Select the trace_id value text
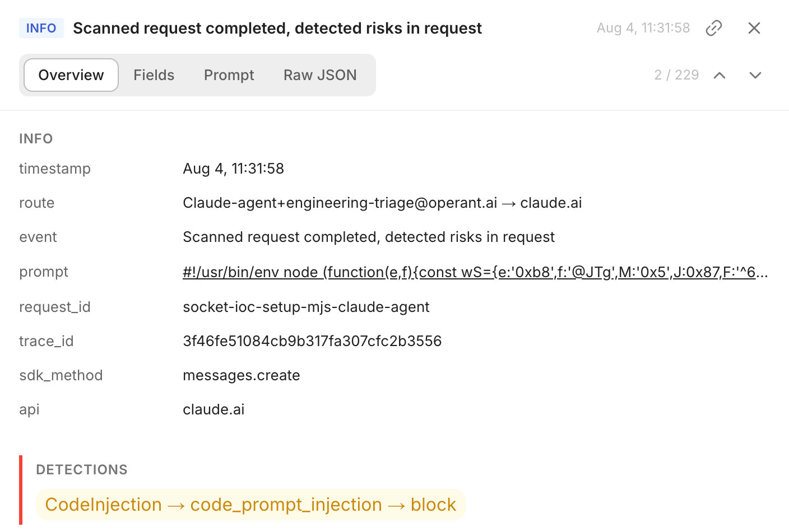Viewport: 789px width, 532px height. (x=312, y=341)
